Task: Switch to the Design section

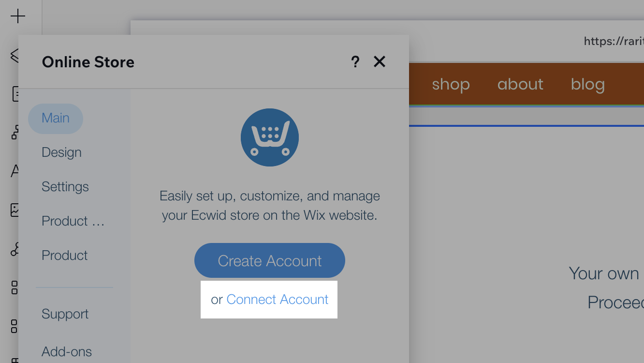Action: pos(61,152)
